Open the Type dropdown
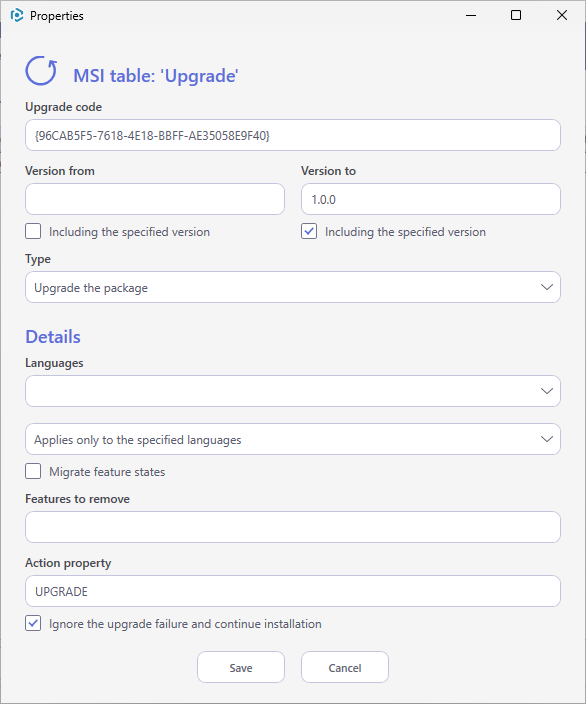The height and width of the screenshot is (704, 586). (x=293, y=287)
